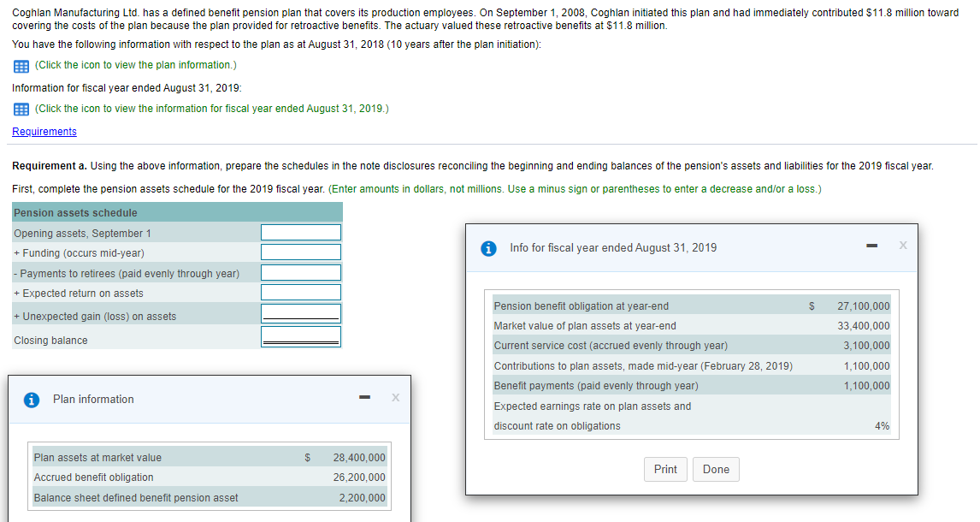Screen dimensions: 980x522
Task: Select the year-end market value 33,400,000
Action: [x=864, y=326]
